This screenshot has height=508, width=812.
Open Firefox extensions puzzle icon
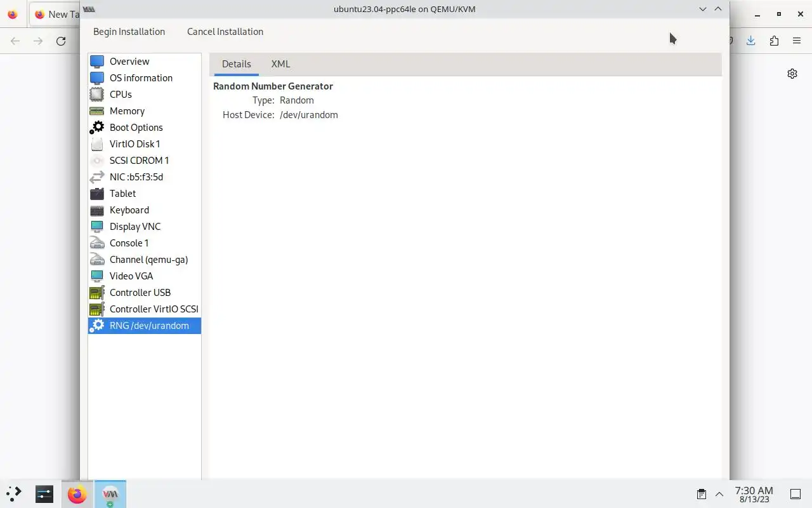click(774, 41)
